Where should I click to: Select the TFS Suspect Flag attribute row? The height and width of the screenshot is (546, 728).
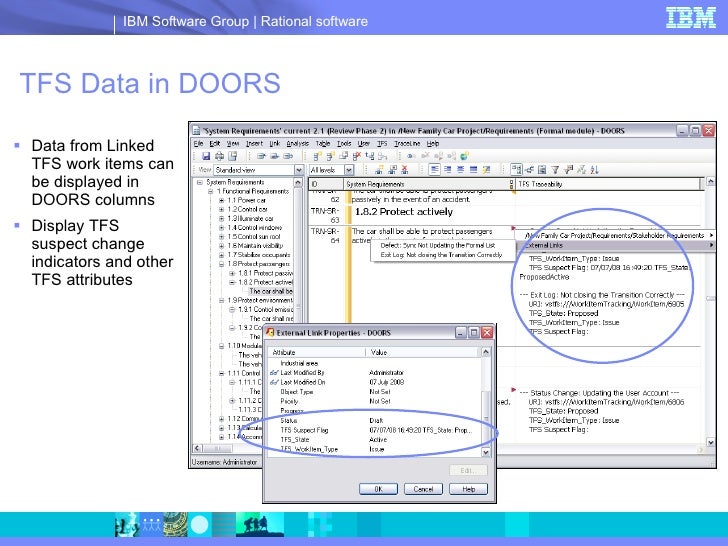tap(375, 430)
